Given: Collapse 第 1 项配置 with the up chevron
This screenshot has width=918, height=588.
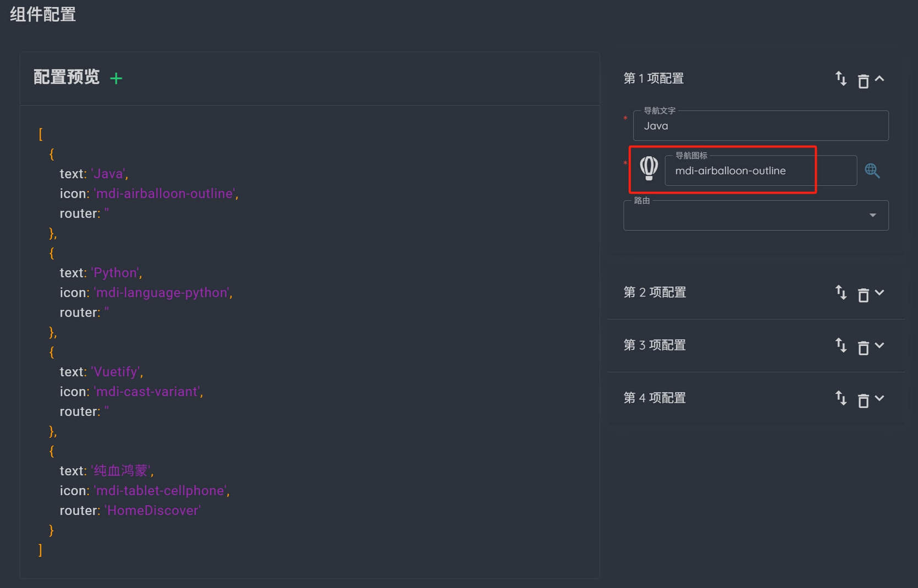Looking at the screenshot, I should 879,79.
